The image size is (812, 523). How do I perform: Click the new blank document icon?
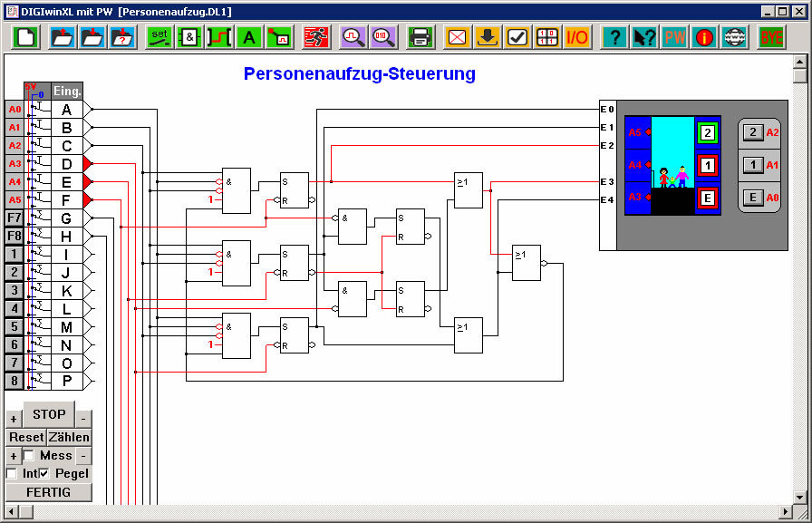click(x=26, y=37)
